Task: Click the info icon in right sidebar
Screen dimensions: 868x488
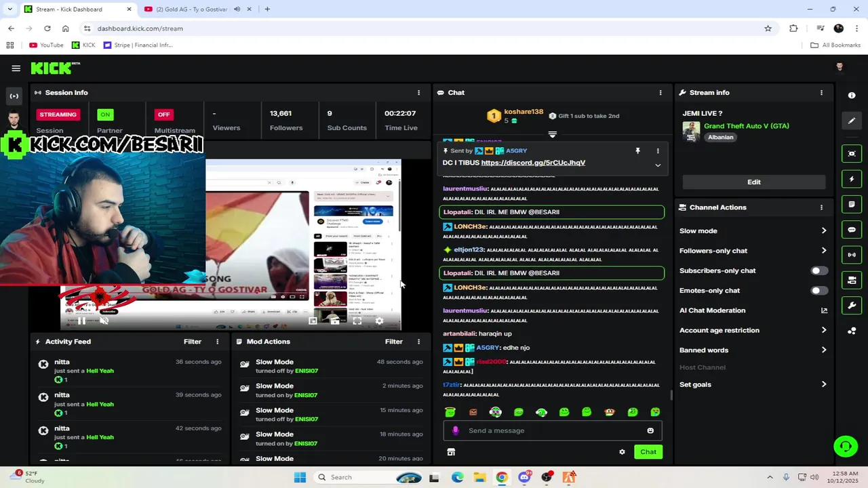Action: point(852,96)
